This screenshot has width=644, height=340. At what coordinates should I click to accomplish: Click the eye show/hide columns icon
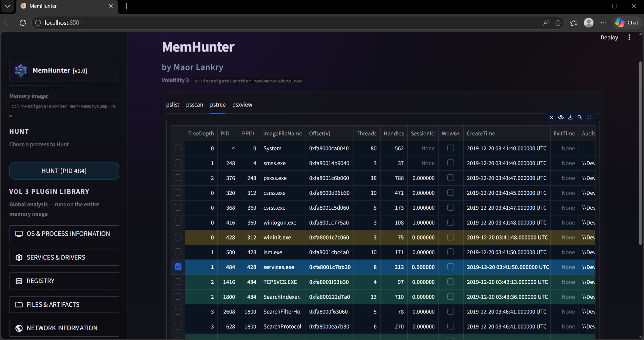[561, 117]
